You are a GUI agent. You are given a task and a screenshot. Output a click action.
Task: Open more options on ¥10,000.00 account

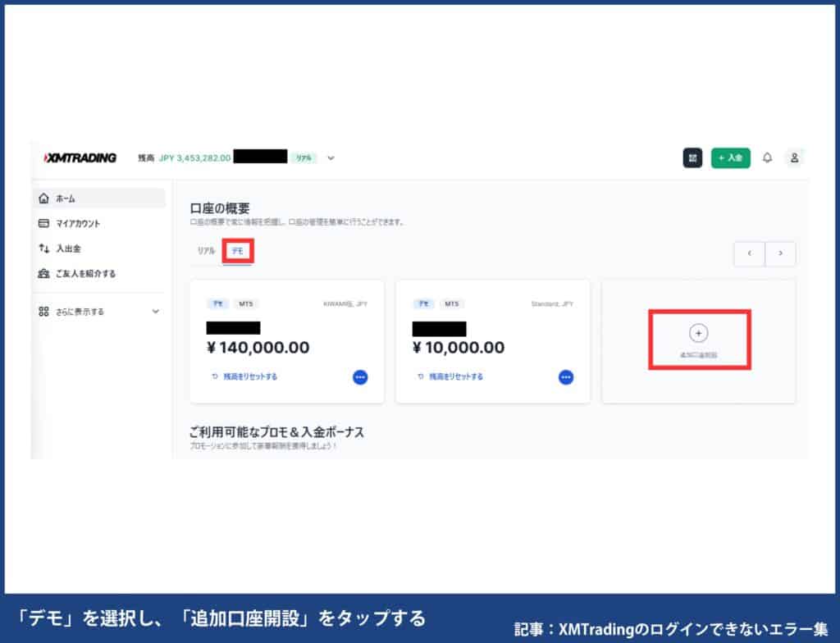click(x=566, y=377)
